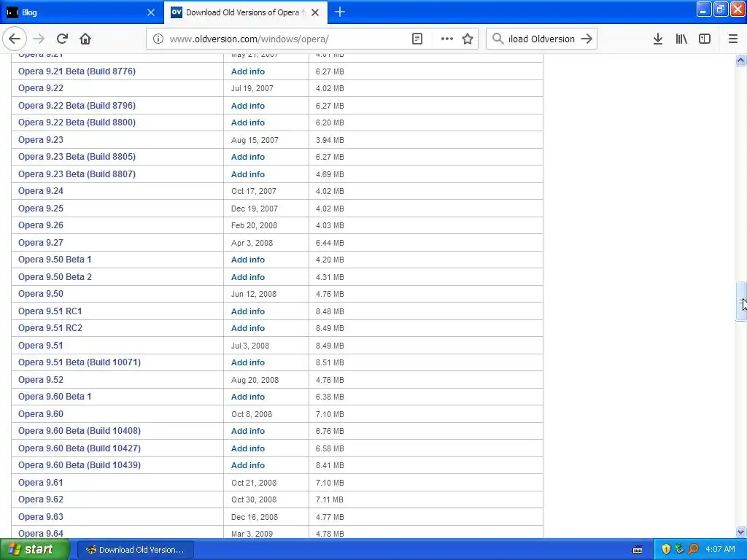The height and width of the screenshot is (560, 747).
Task: Select the Download Old Versions of Opera tab
Action: (x=246, y=12)
